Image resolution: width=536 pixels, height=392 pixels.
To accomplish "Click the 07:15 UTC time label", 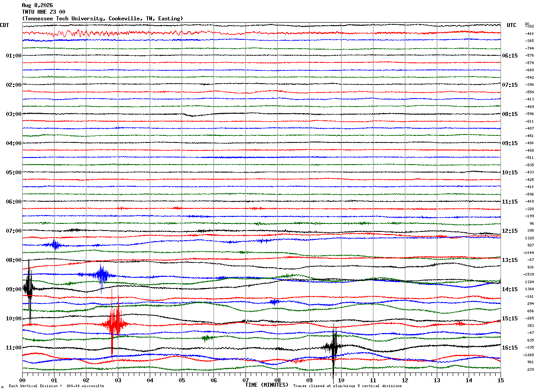I will 510,85.
